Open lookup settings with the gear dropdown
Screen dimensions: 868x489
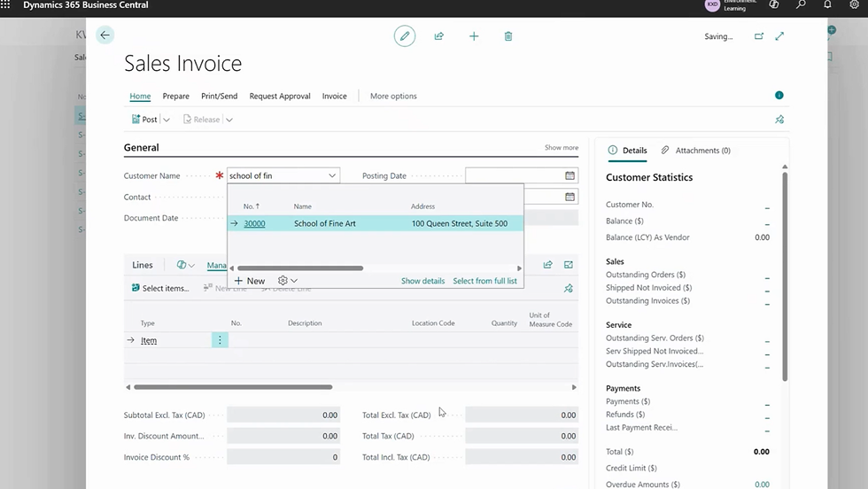(x=287, y=281)
